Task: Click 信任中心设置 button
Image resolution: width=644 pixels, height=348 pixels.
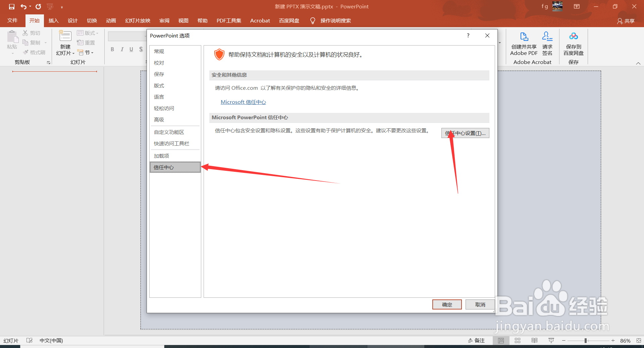Action: click(x=465, y=133)
